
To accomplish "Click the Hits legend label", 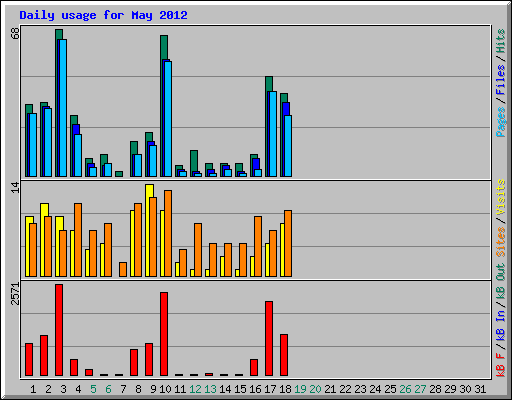I will tap(501, 41).
